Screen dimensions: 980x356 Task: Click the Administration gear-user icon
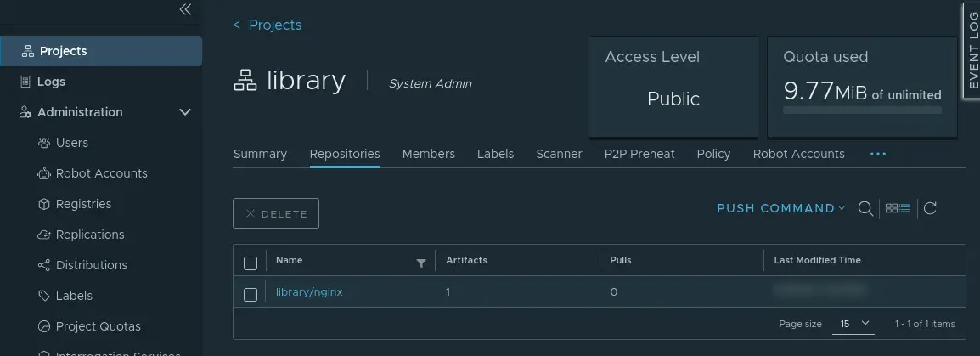25,112
